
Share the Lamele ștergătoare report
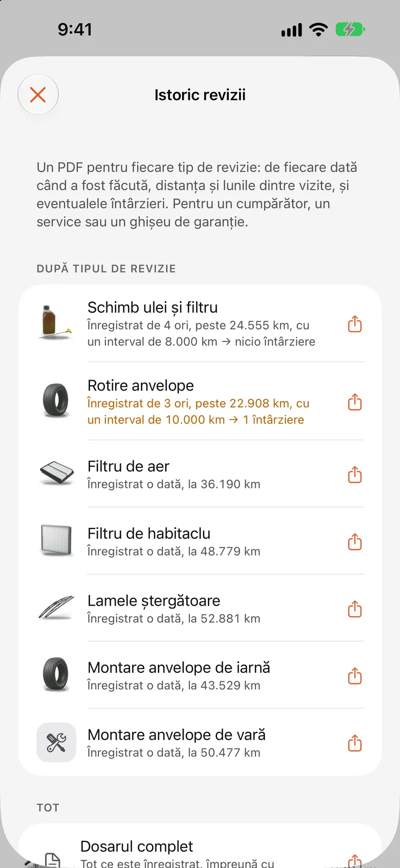[x=355, y=609]
